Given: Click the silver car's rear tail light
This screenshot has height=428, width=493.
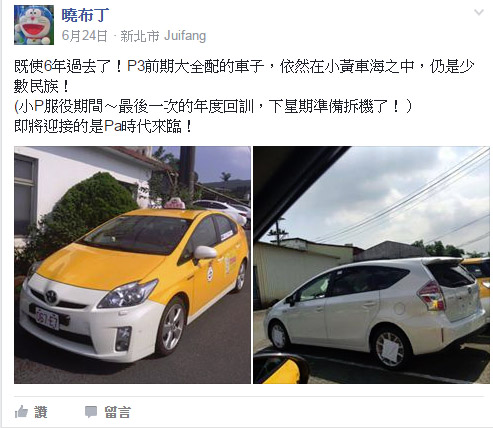Looking at the screenshot, I should pyautogui.click(x=432, y=294).
